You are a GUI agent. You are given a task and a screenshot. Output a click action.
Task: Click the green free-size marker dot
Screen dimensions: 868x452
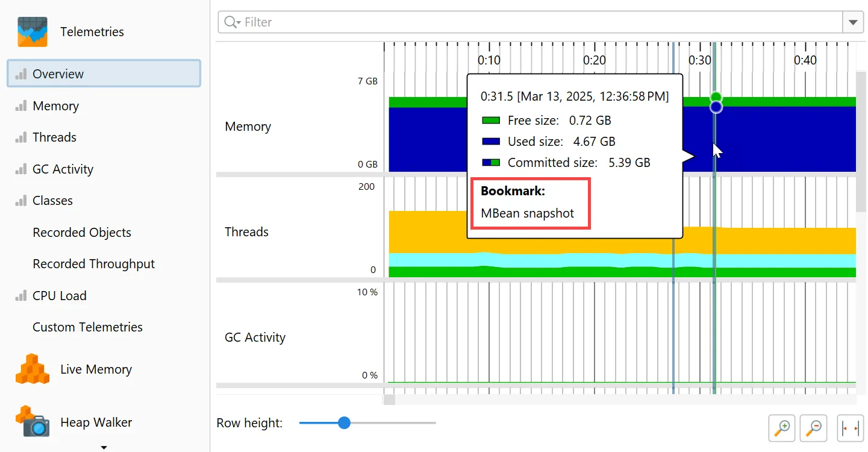click(716, 98)
